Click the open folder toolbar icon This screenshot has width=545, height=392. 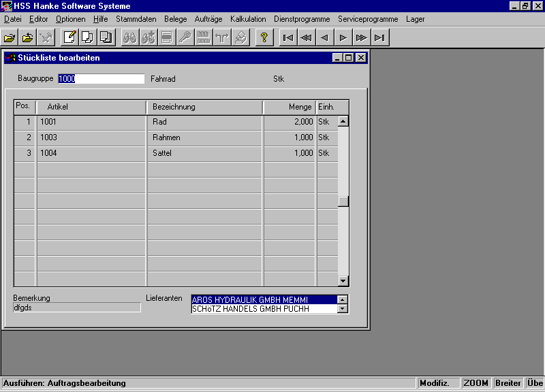point(10,37)
